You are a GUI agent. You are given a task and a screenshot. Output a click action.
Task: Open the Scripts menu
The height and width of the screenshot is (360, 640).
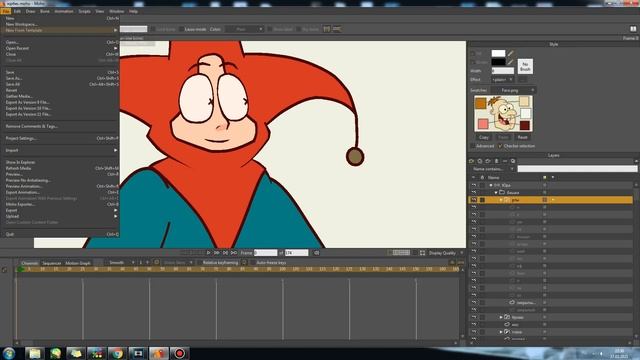pos(84,11)
